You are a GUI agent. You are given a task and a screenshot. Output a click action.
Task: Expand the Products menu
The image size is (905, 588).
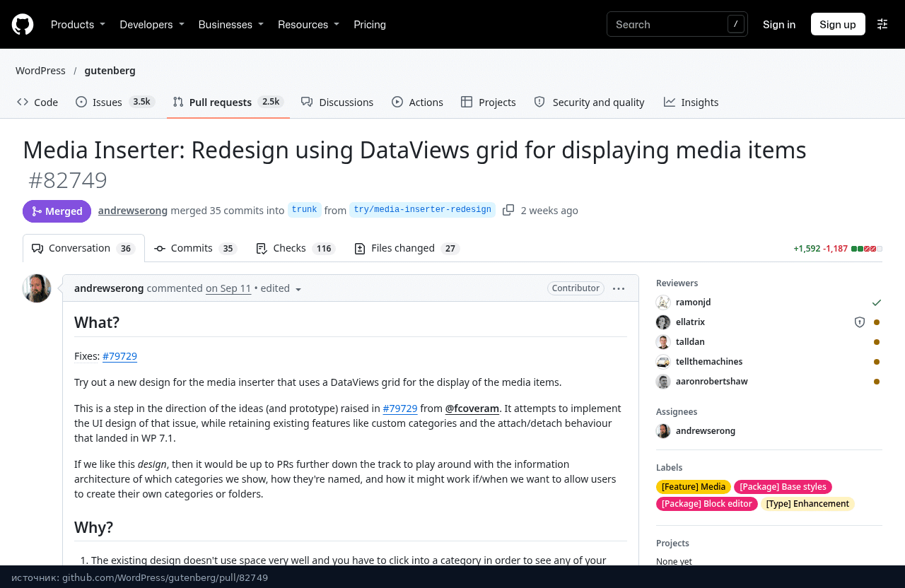(78, 24)
